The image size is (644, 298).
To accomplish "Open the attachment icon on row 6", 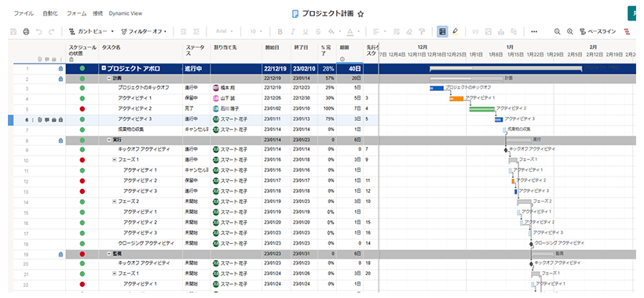I will (x=40, y=120).
